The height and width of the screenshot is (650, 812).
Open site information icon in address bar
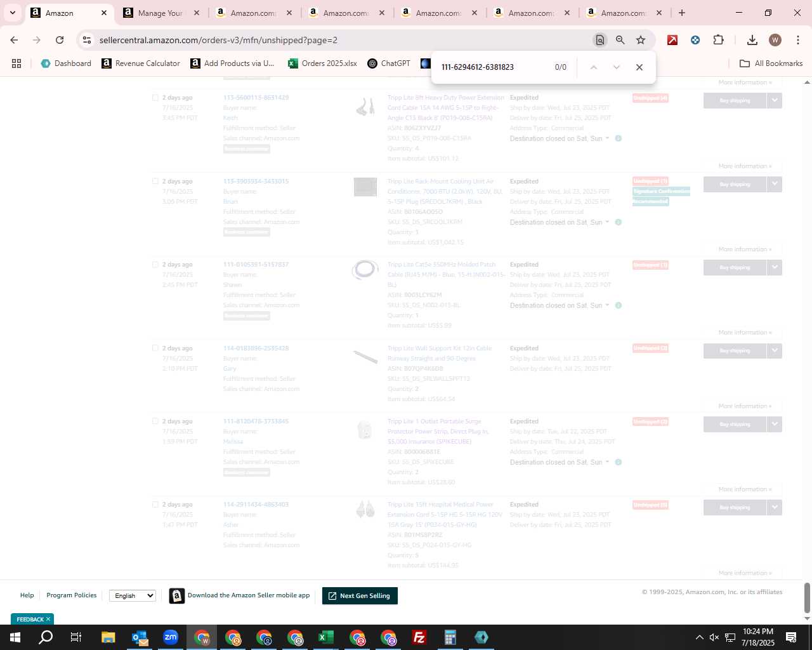(87, 40)
